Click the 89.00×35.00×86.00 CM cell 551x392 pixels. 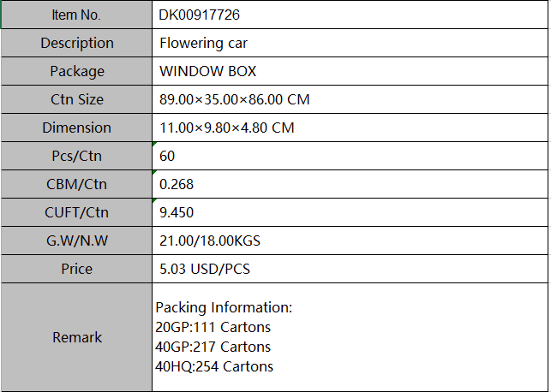(350, 99)
